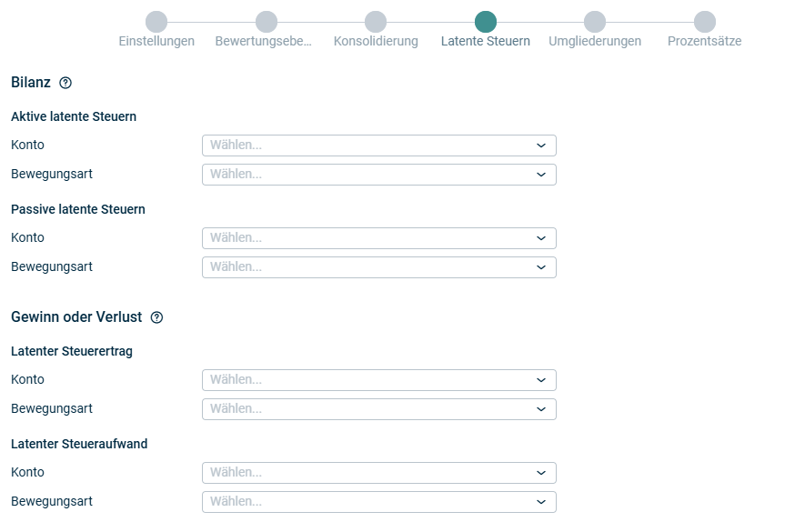
Task: Select the Konsolidierung step circle
Action: click(x=376, y=22)
